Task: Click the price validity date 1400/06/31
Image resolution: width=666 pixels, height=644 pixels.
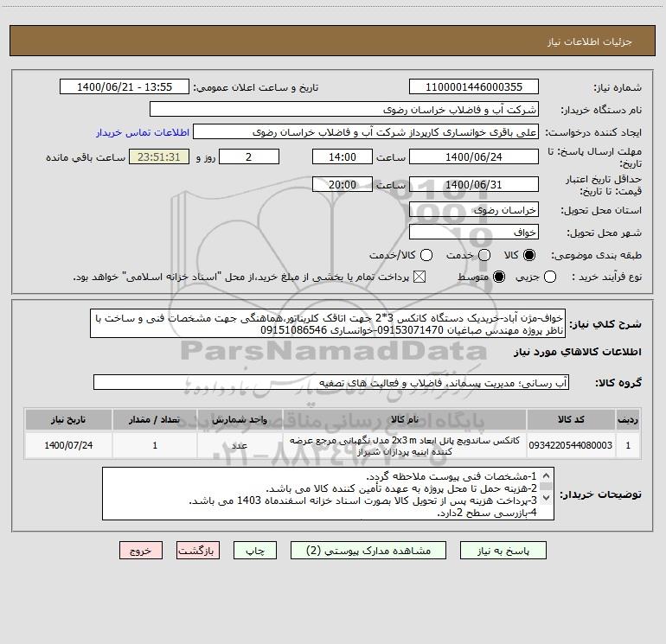Action: [x=474, y=185]
